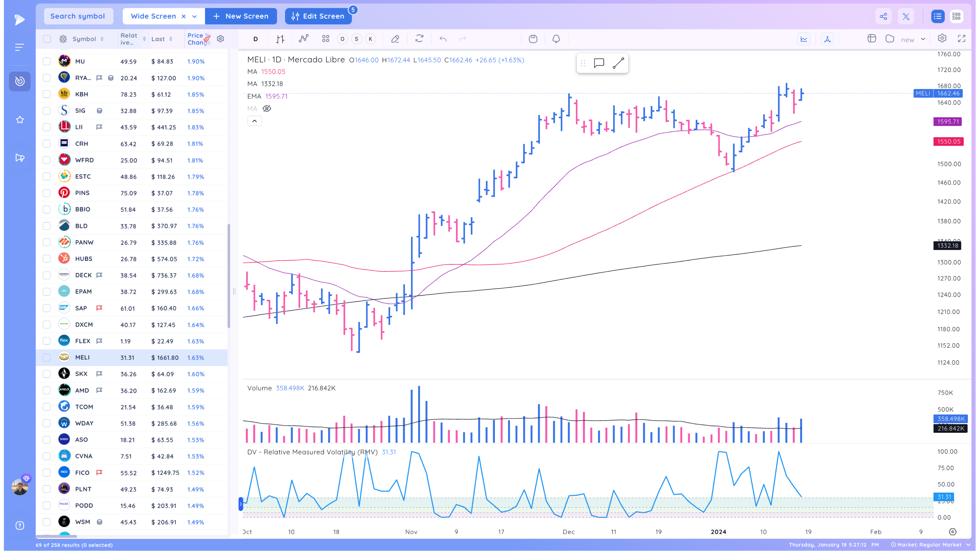Expand the Market: Regular Market chevron
The image size is (980, 551).
pyautogui.click(x=968, y=544)
